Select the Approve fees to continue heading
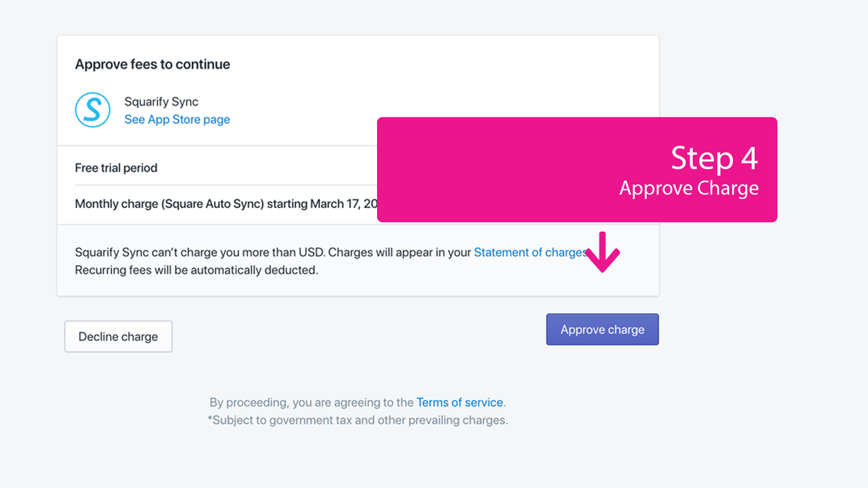Viewport: 868px width, 488px height. (153, 64)
